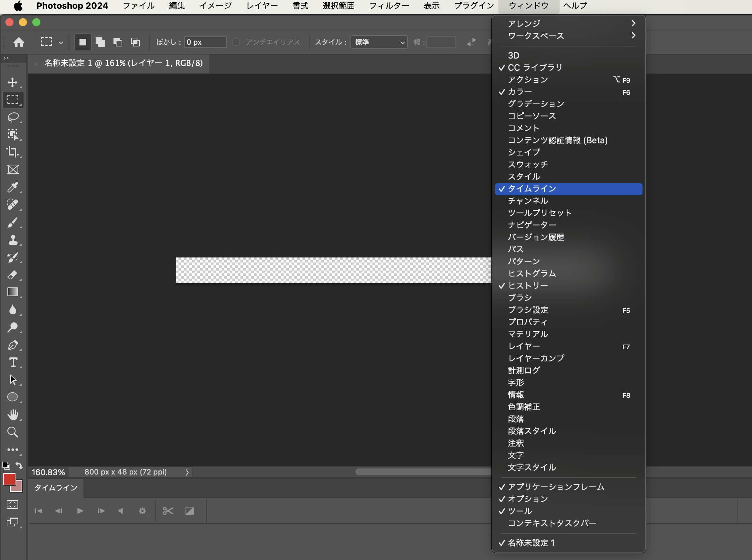This screenshot has height=560, width=752.
Task: Toggle ヒストリー panel in Window menu
Action: point(568,285)
